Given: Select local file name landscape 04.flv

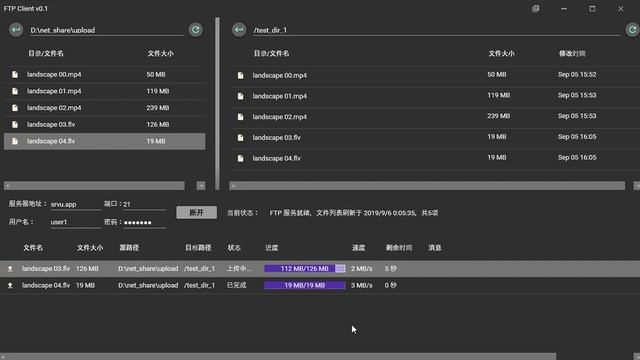Looking at the screenshot, I should (51, 141).
